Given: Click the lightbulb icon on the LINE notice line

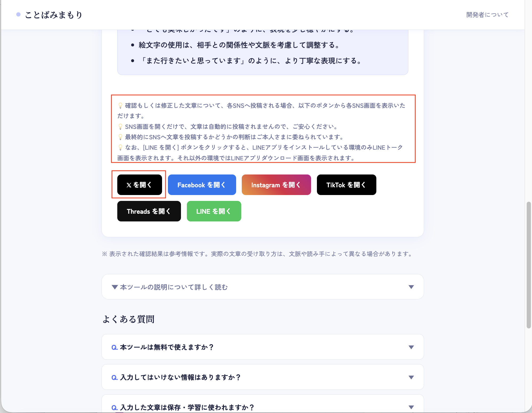Looking at the screenshot, I should [120, 147].
